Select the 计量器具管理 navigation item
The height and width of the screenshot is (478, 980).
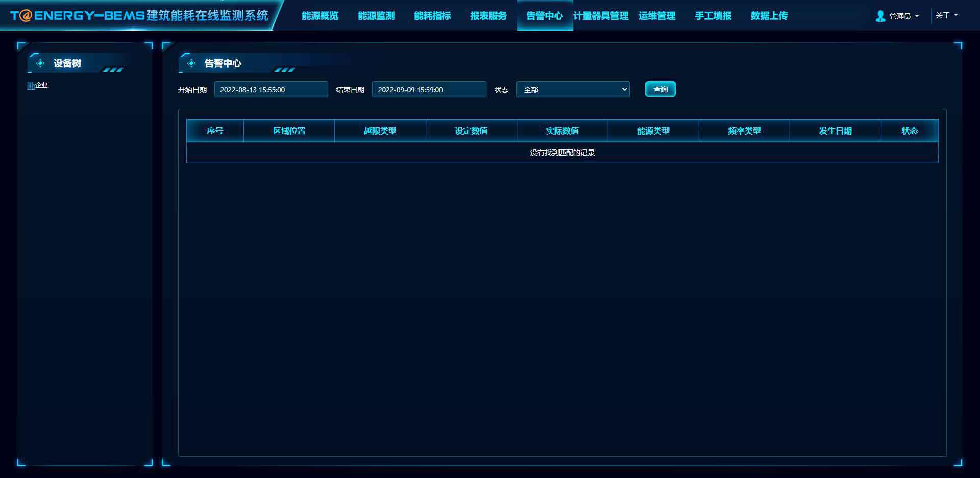601,16
